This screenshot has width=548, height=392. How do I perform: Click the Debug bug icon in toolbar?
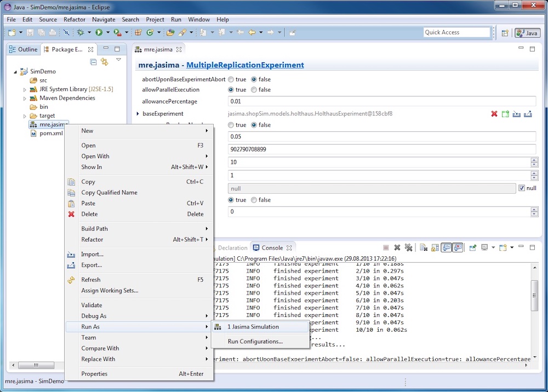click(x=81, y=32)
